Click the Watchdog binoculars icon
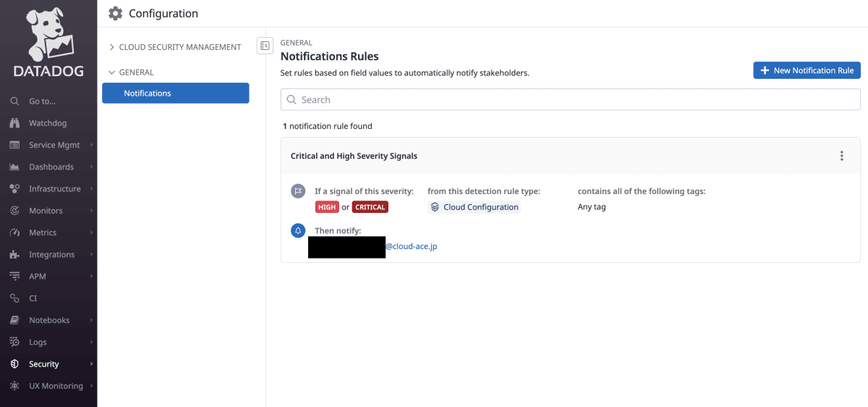This screenshot has height=407, width=868. click(x=14, y=123)
